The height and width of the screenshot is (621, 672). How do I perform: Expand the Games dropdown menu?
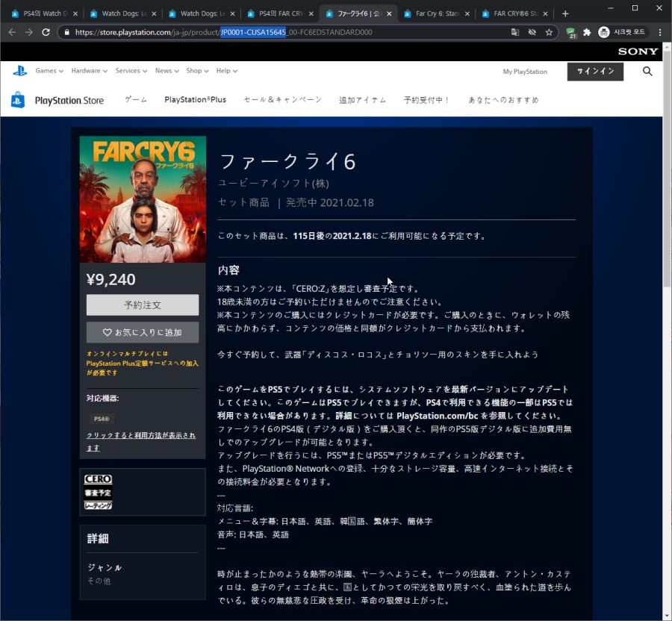pyautogui.click(x=49, y=71)
